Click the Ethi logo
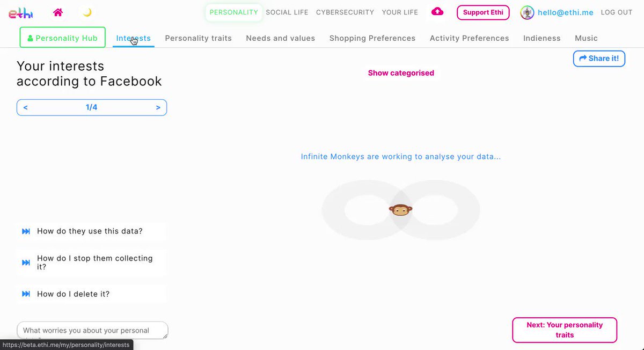The height and width of the screenshot is (350, 644). click(x=20, y=13)
